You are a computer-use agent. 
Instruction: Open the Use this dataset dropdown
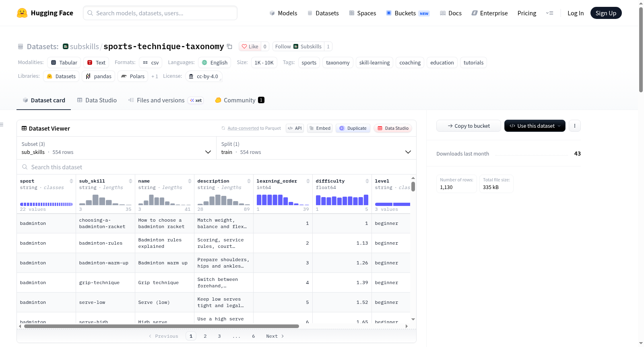535,126
